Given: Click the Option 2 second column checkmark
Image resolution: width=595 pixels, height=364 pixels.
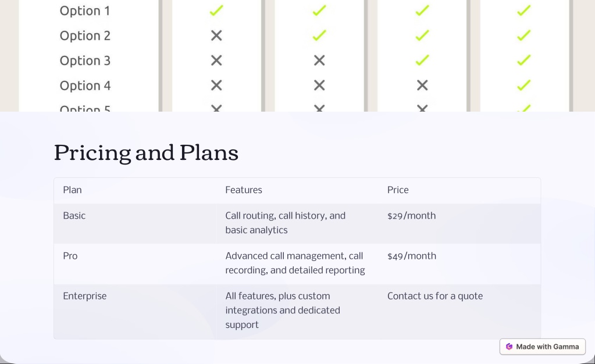Looking at the screenshot, I should tap(319, 35).
